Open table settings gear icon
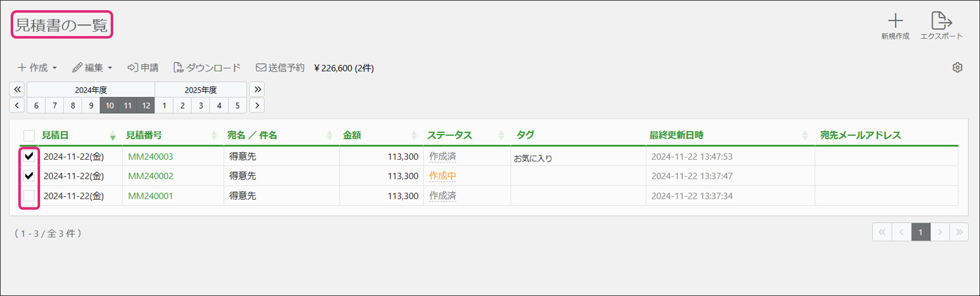 click(x=957, y=68)
